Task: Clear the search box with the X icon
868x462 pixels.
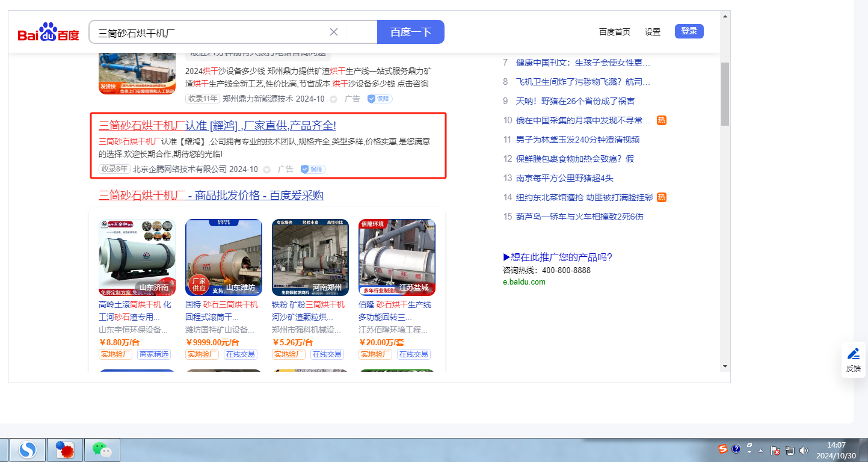Action: point(334,32)
